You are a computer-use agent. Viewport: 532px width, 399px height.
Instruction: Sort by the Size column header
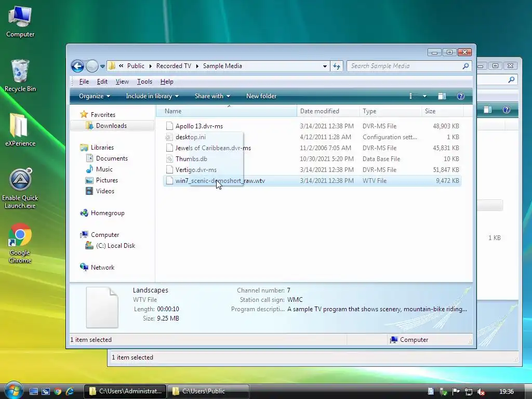pyautogui.click(x=443, y=111)
